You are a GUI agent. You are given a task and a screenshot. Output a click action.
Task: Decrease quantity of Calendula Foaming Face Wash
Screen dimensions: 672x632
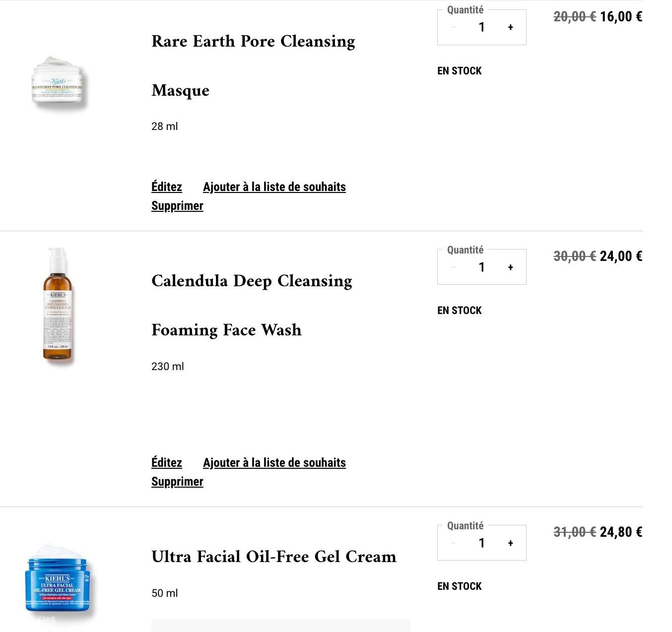coord(453,267)
